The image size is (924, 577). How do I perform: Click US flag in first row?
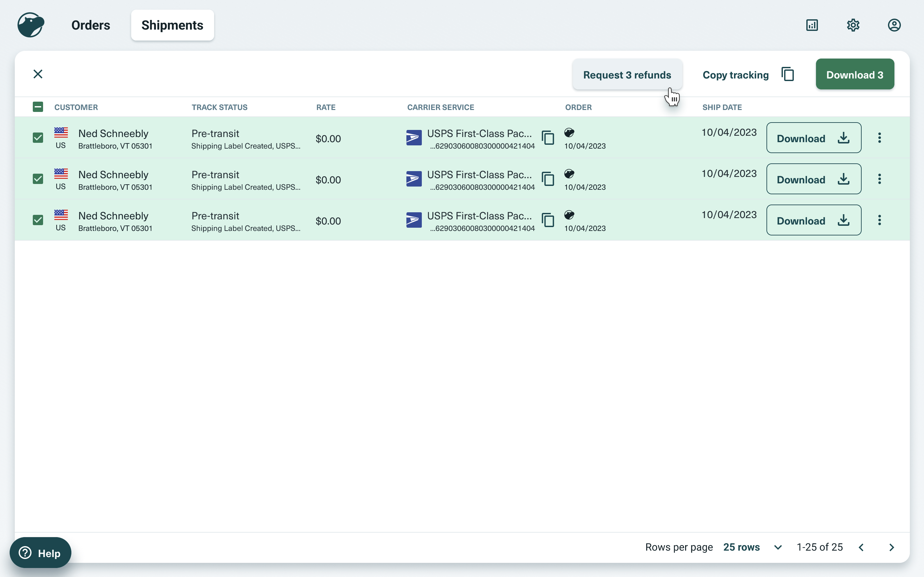click(61, 133)
